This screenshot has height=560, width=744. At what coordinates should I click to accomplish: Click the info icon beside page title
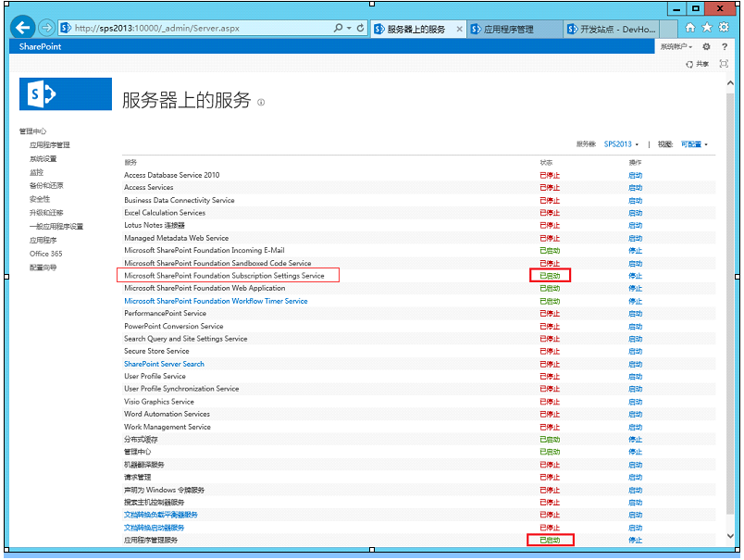coord(261,102)
